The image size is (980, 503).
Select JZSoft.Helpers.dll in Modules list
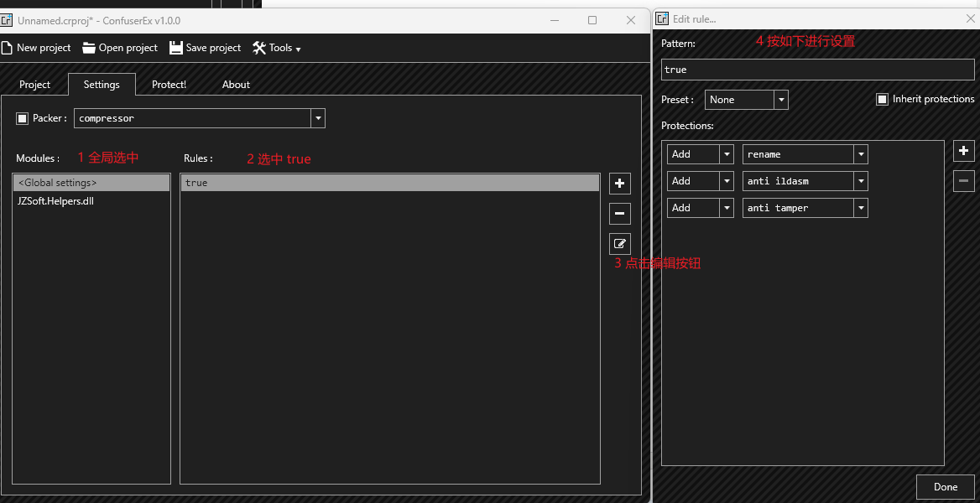point(55,200)
